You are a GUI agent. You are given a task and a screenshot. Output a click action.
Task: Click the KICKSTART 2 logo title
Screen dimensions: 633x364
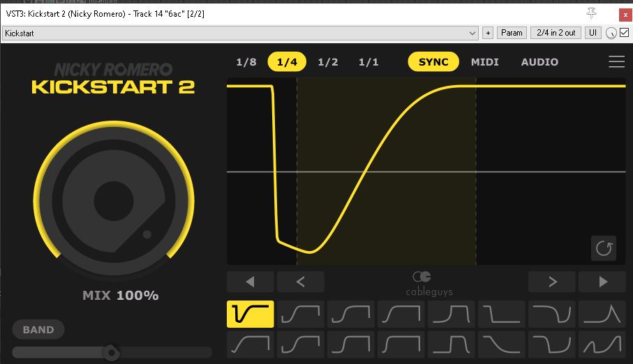[113, 87]
